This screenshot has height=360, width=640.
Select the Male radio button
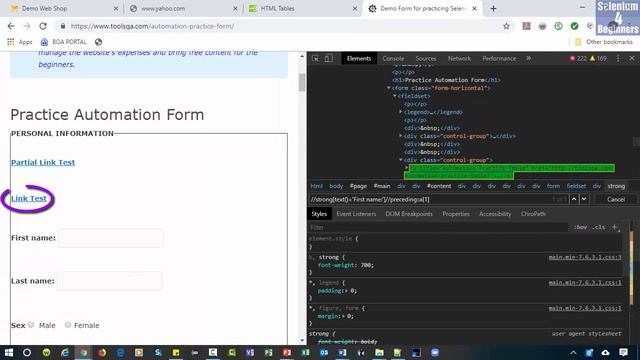tap(31, 325)
